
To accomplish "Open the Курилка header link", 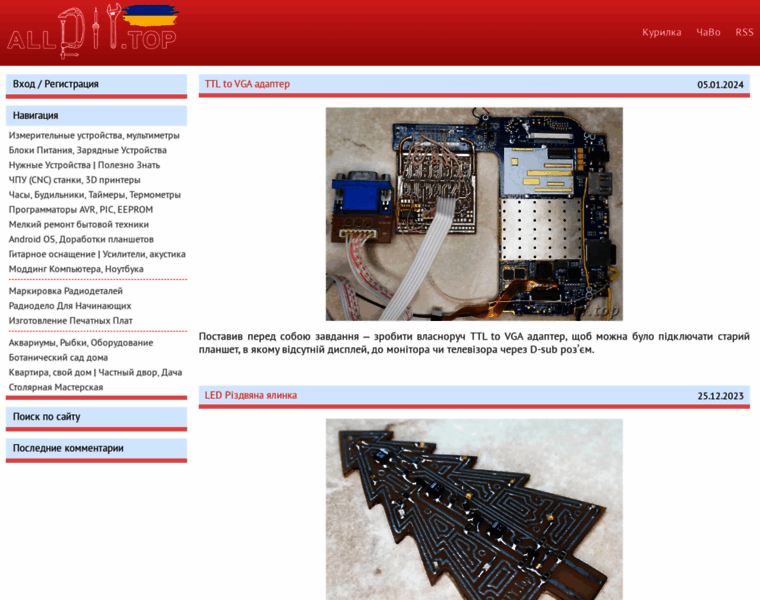I will (662, 32).
